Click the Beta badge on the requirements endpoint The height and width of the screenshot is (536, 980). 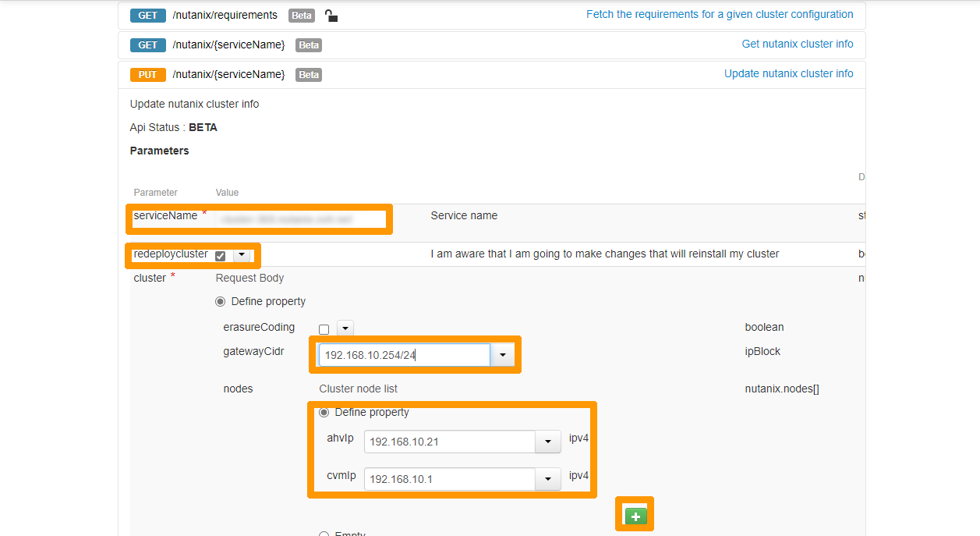302,15
